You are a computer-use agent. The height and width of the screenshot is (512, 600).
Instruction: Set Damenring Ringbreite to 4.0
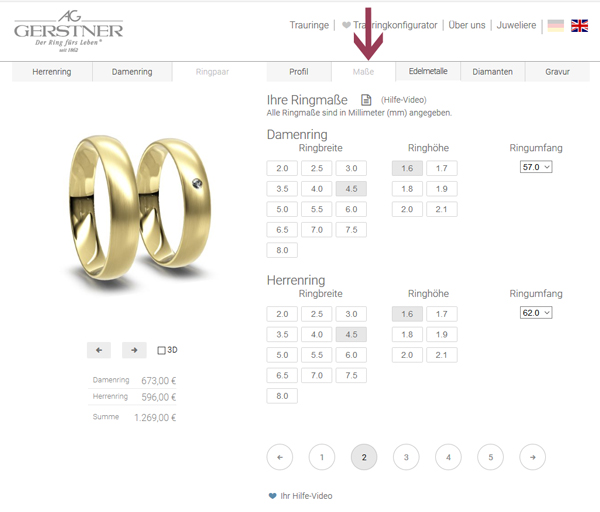point(316,189)
